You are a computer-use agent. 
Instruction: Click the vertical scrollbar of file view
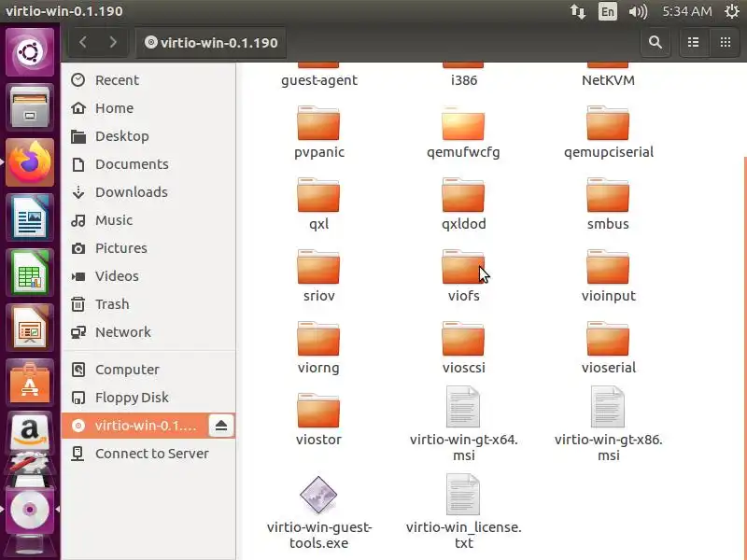pyautogui.click(x=745, y=357)
